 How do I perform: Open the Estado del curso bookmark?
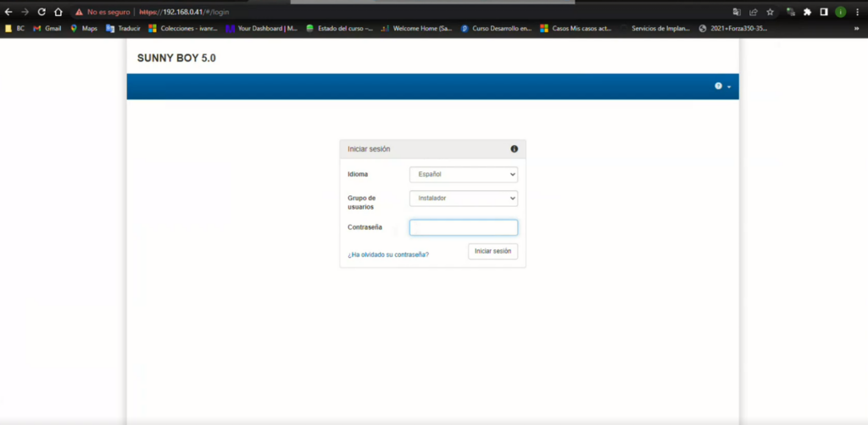[x=339, y=28]
